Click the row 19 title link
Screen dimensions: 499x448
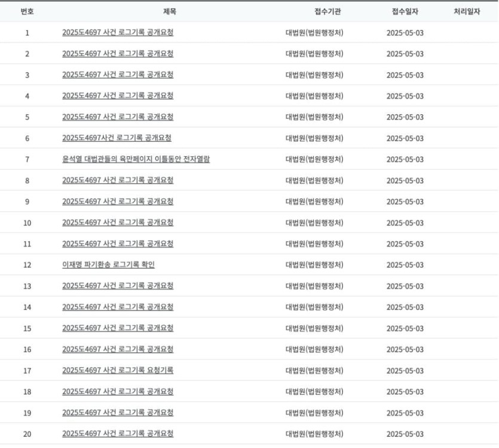point(118,413)
